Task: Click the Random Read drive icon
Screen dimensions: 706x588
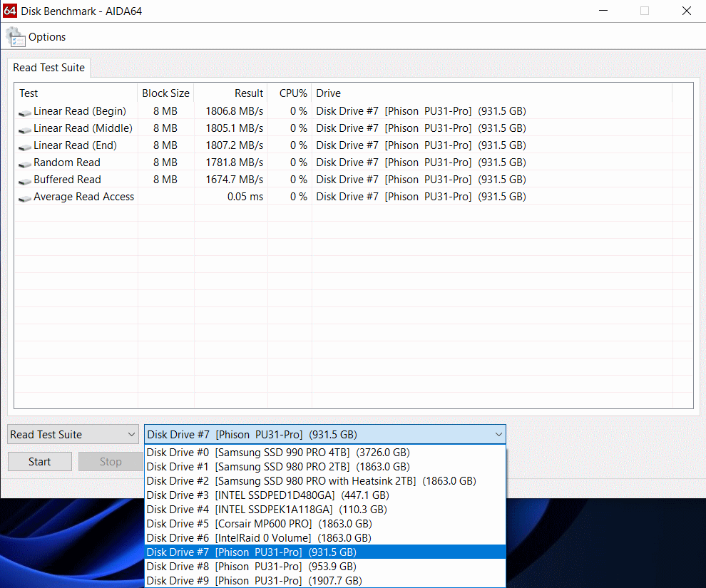Action: coord(25,163)
